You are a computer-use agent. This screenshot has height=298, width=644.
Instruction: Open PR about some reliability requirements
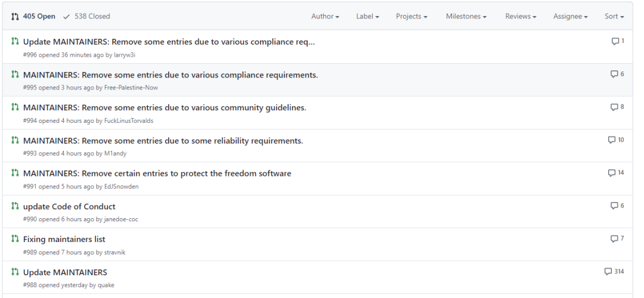163,141
